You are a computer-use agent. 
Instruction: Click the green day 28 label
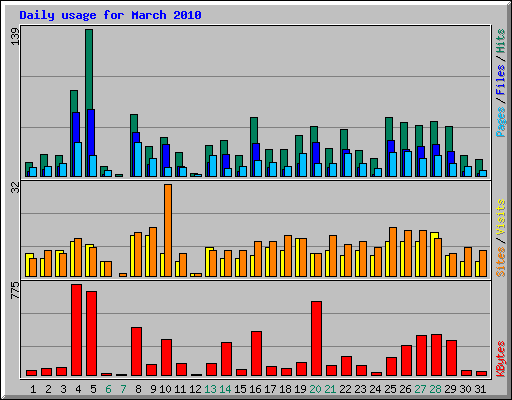click(x=435, y=389)
